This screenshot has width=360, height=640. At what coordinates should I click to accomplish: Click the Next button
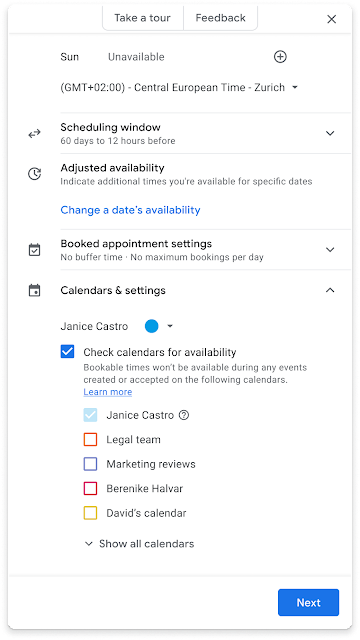(309, 602)
